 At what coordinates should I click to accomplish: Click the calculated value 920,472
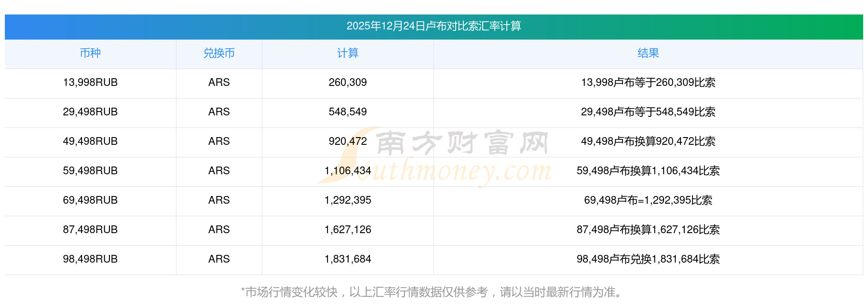tap(348, 141)
